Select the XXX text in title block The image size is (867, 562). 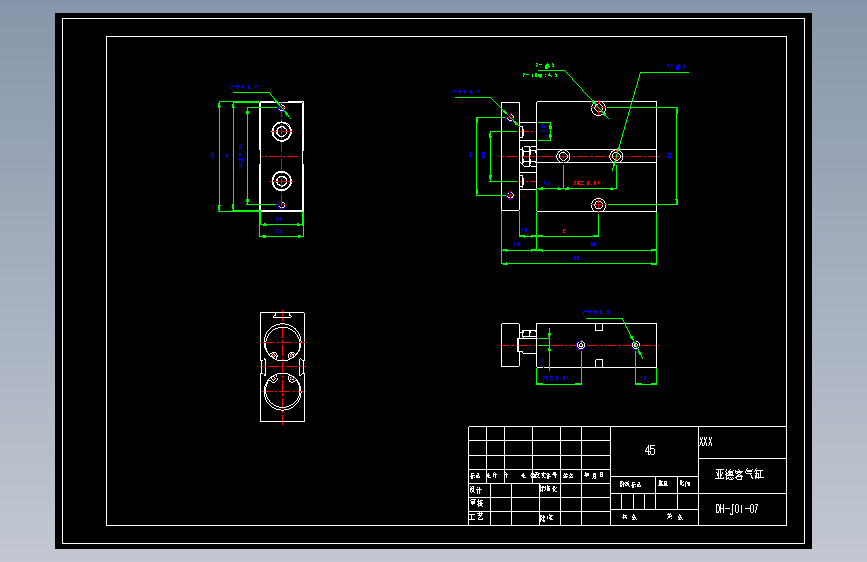tap(706, 442)
